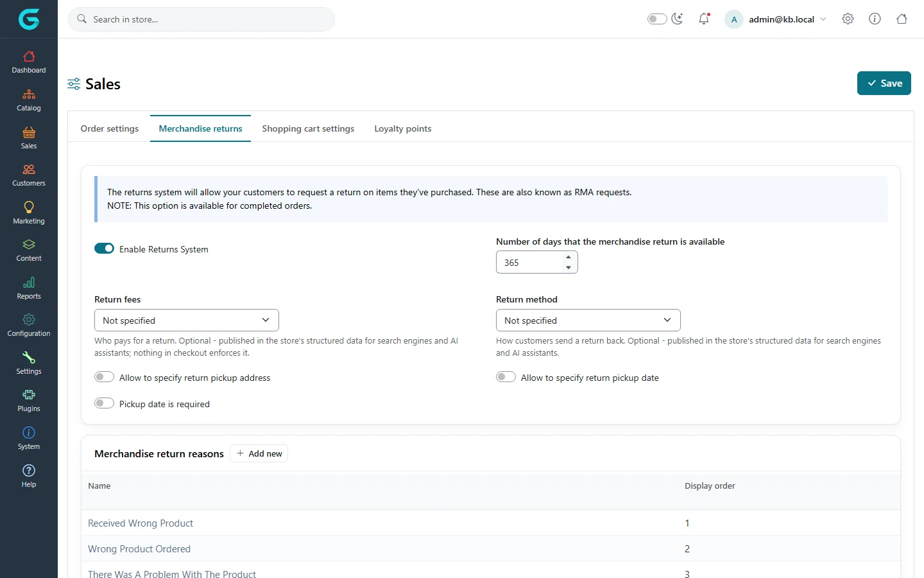Toggle Allow to specify return pickup address
The width and height of the screenshot is (924, 578).
pos(104,377)
